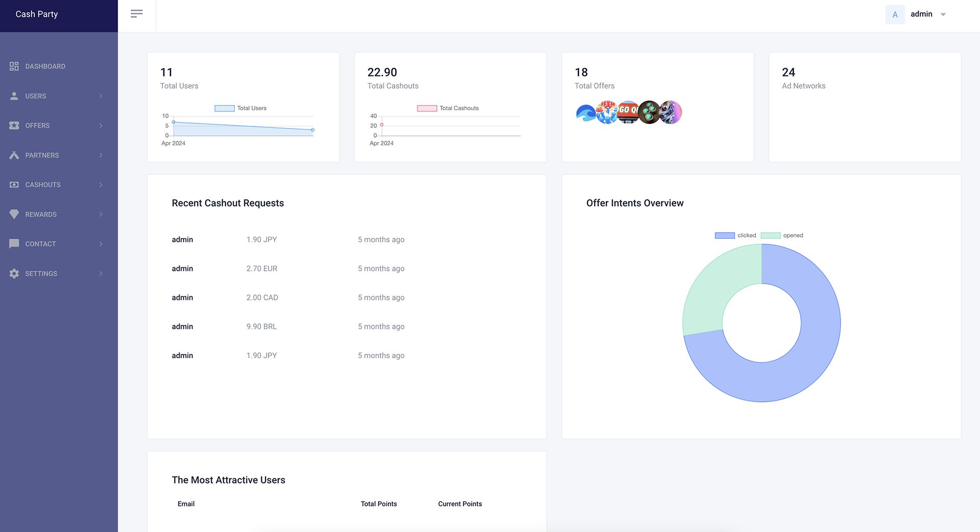Select the Users menu label

(x=36, y=96)
